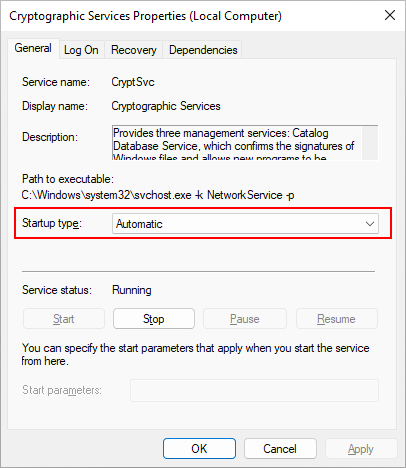Confirm changes with the OK button
The height and width of the screenshot is (468, 406).
[199, 449]
